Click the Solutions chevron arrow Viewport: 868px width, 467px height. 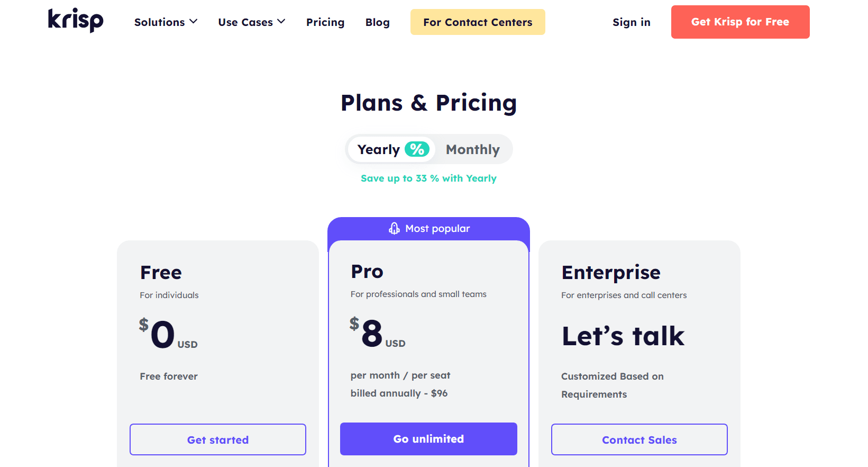pyautogui.click(x=194, y=22)
